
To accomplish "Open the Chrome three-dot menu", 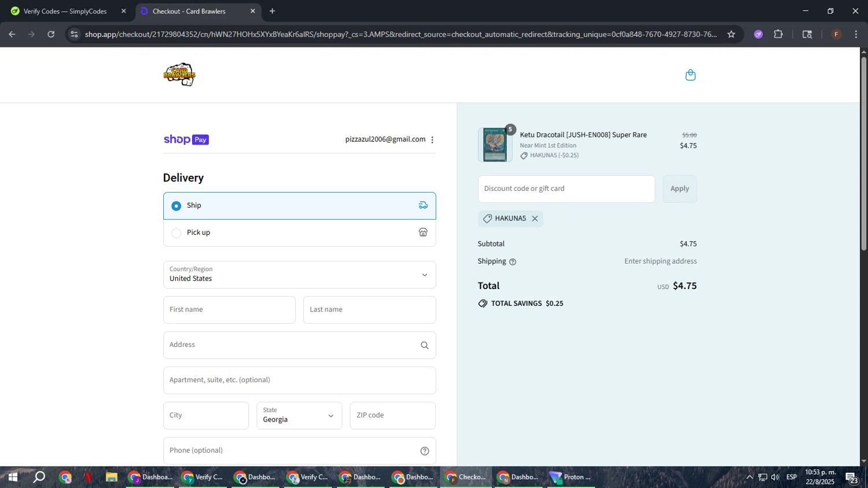I will (856, 34).
